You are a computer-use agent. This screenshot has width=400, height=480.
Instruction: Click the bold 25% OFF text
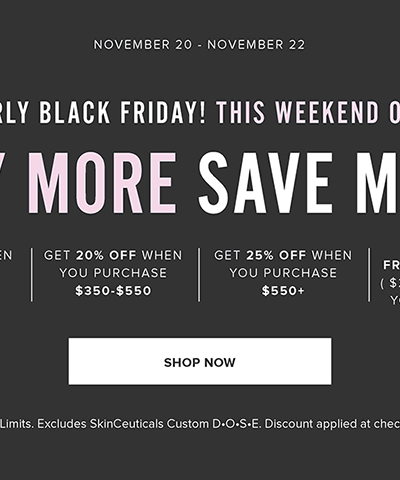tap(276, 256)
